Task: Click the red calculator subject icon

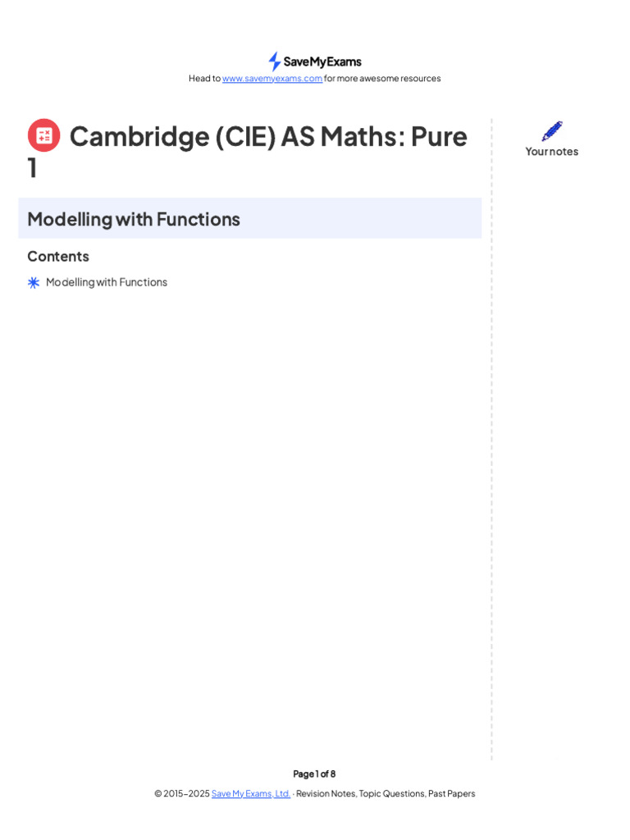Action: (x=43, y=135)
